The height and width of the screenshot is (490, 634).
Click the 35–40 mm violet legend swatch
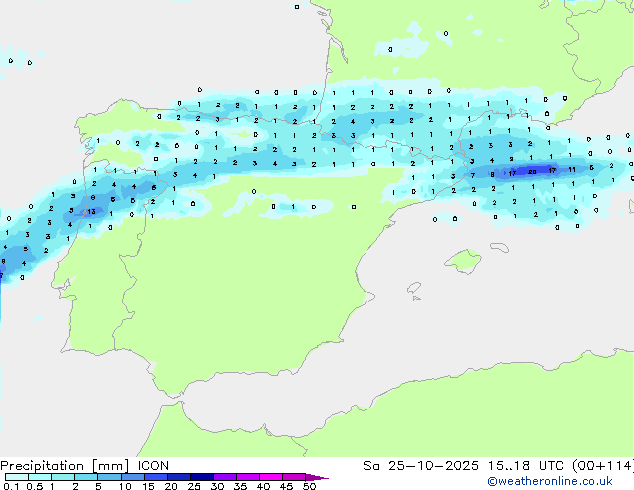click(248, 477)
